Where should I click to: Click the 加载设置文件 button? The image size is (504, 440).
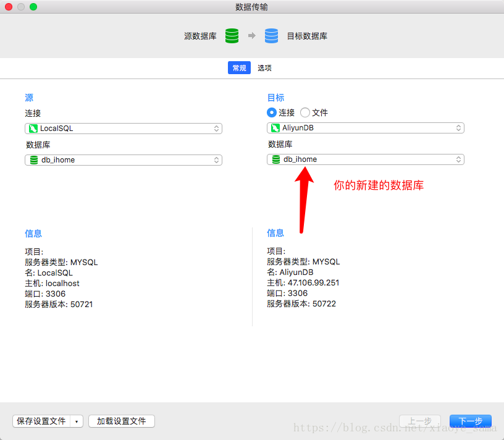tap(122, 421)
